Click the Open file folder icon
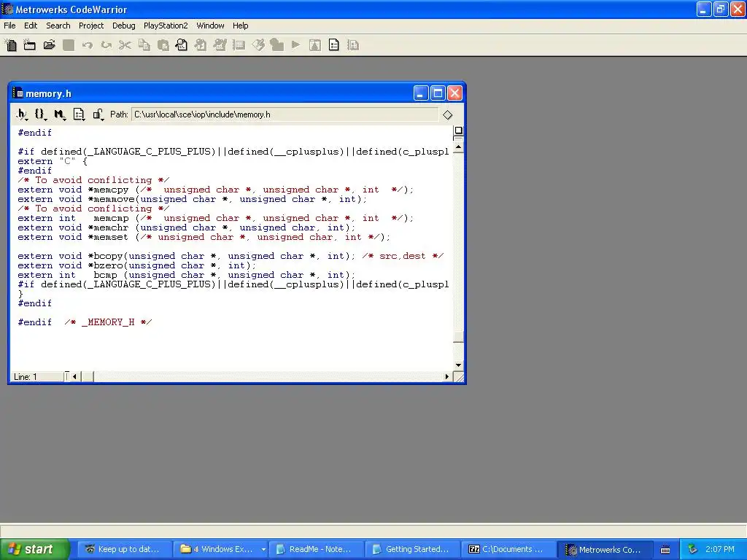The height and width of the screenshot is (560, 747). [x=49, y=45]
